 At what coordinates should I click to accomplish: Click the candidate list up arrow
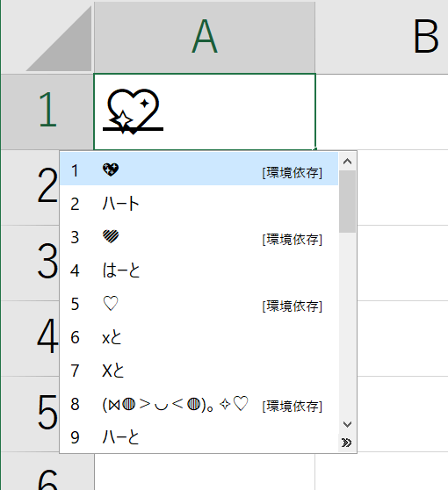pyautogui.click(x=347, y=162)
